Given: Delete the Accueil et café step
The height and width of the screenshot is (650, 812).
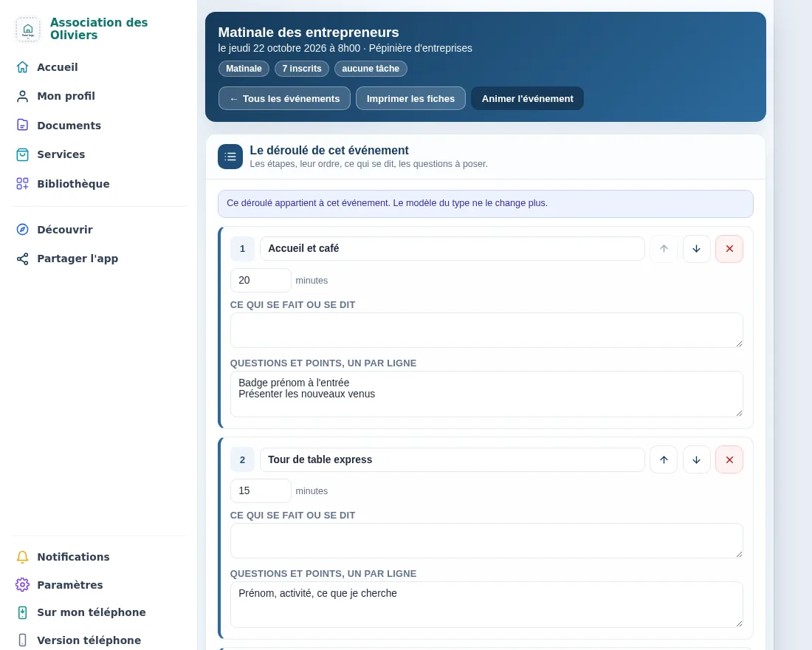Looking at the screenshot, I should (x=729, y=249).
